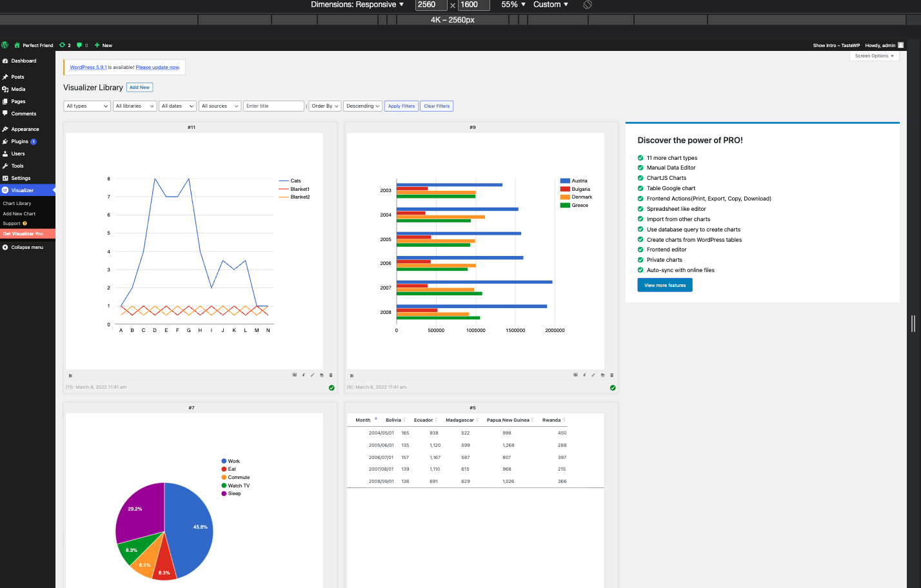Click the updates icon in admin bar
Viewport: 921px width, 588px height.
click(64, 45)
